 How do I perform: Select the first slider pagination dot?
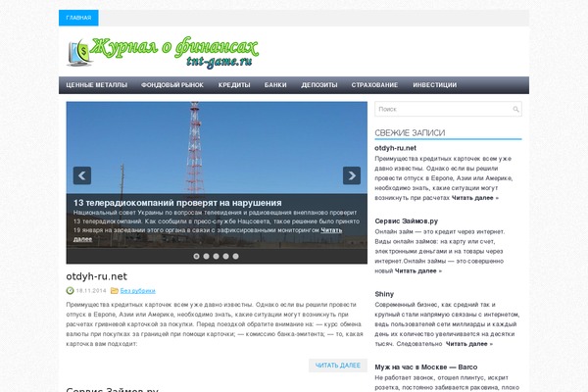click(197, 256)
